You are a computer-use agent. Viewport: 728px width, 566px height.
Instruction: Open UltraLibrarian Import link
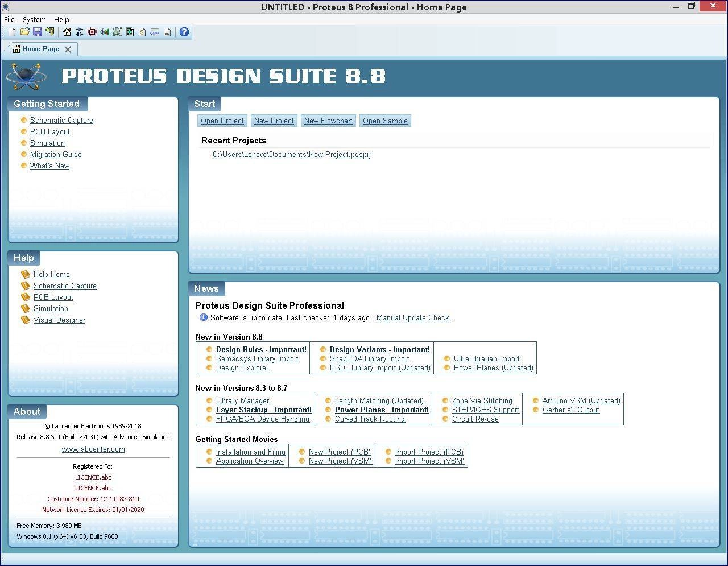[x=487, y=358]
